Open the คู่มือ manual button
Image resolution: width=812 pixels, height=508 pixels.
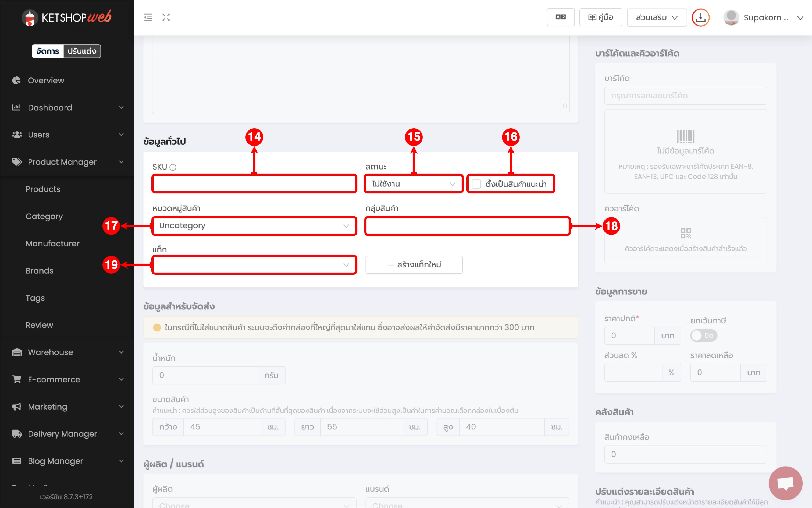(x=600, y=17)
